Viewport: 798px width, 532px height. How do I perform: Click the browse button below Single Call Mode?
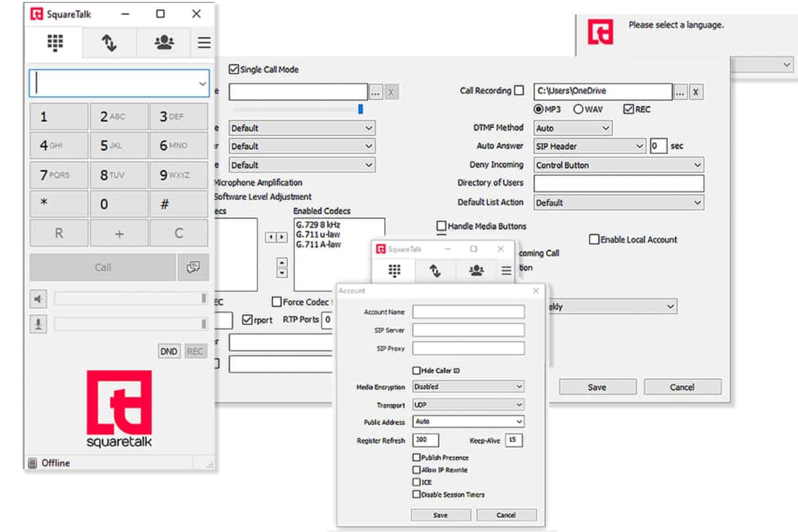pyautogui.click(x=375, y=92)
